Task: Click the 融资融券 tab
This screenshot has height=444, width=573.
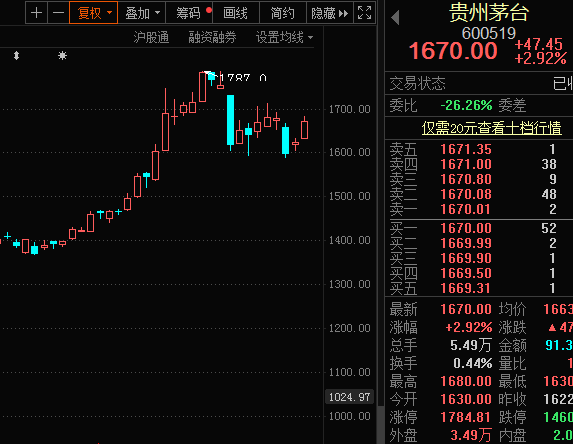Action: click(x=212, y=37)
